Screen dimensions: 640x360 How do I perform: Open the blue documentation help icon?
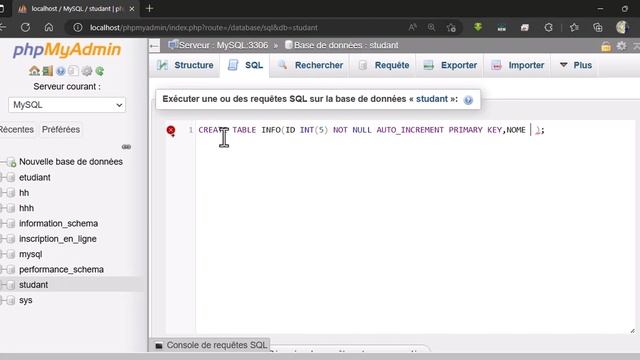[x=61, y=71]
